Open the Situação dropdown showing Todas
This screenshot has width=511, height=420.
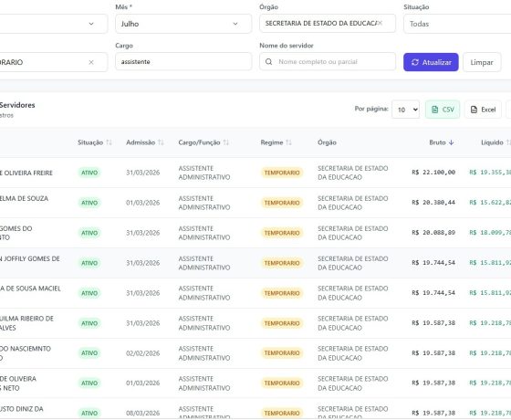click(457, 24)
